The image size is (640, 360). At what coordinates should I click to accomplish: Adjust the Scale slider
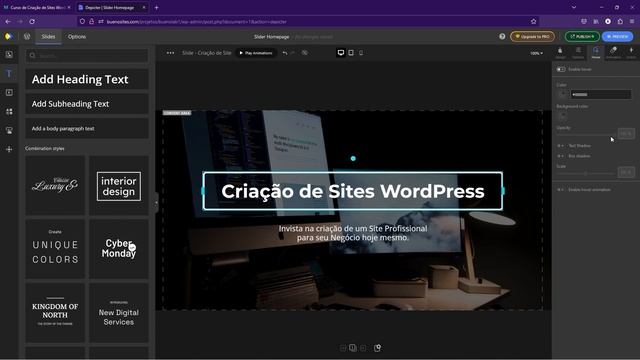click(586, 173)
